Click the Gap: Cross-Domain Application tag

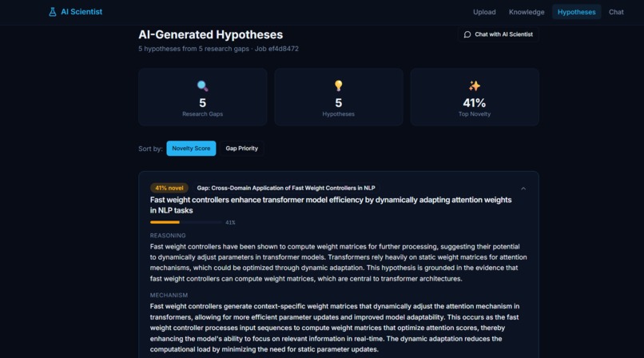coord(286,188)
